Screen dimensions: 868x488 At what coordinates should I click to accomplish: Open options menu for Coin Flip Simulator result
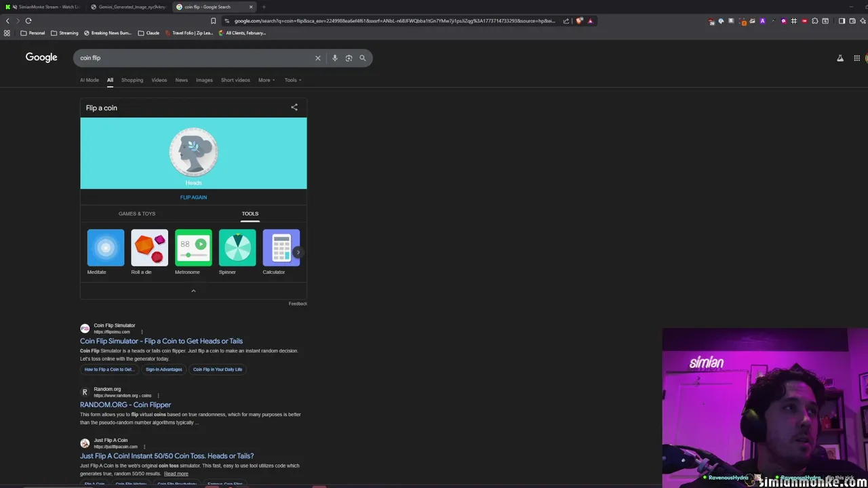(x=142, y=332)
